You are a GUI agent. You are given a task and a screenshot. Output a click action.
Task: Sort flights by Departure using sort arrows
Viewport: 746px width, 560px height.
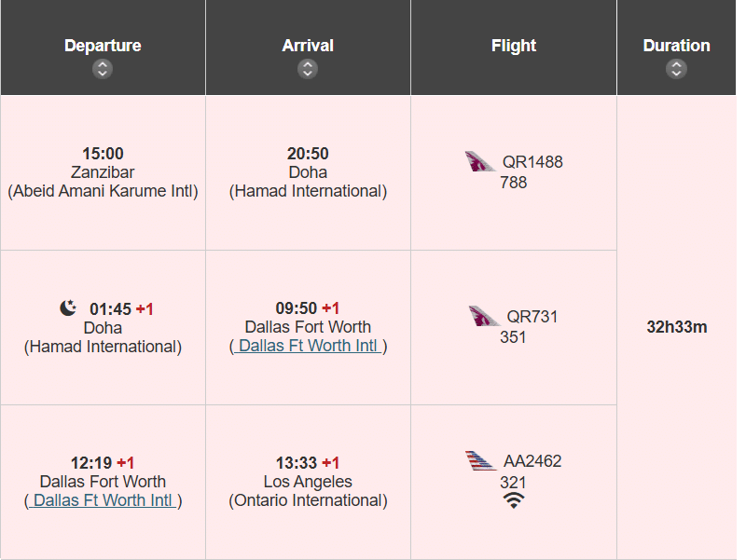tap(103, 69)
